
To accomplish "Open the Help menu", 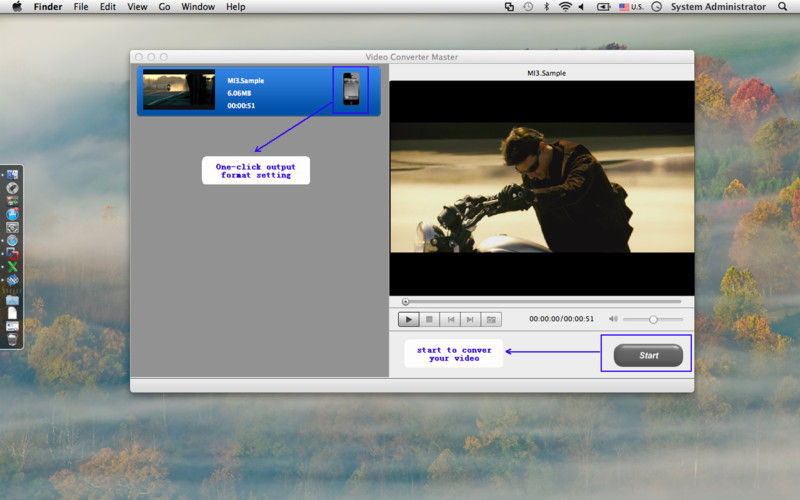I will [236, 7].
